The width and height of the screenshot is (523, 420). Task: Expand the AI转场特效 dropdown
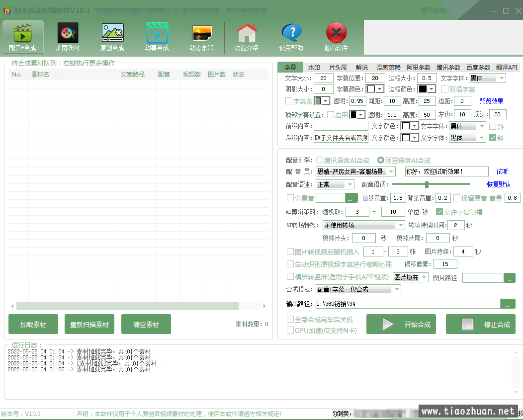363,225
